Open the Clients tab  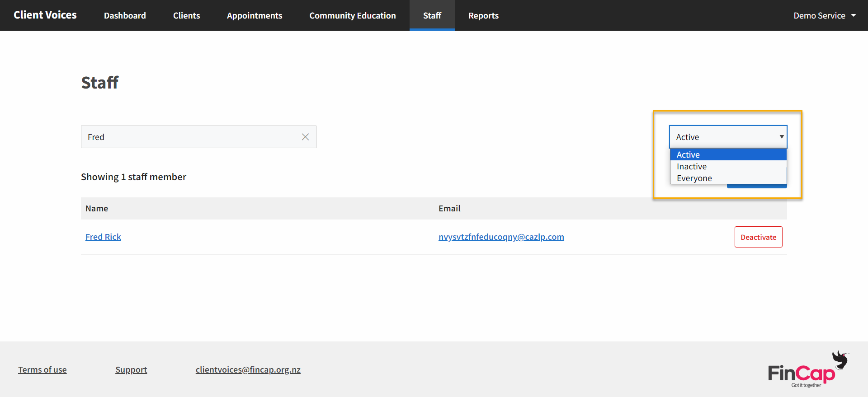pos(186,15)
